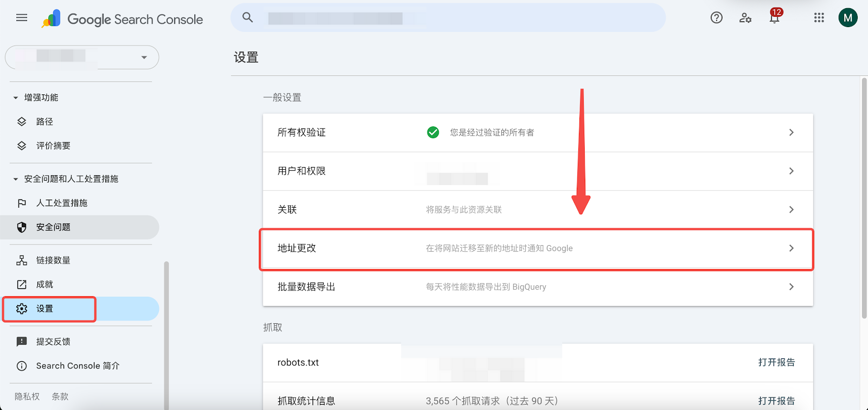
Task: Open the notifications bell with 12 badge
Action: coord(775,17)
